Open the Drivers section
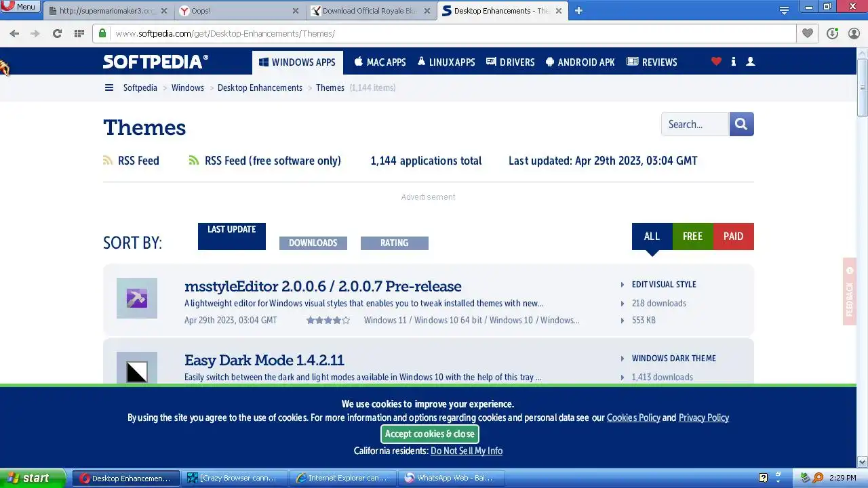868x488 pixels. 511,62
